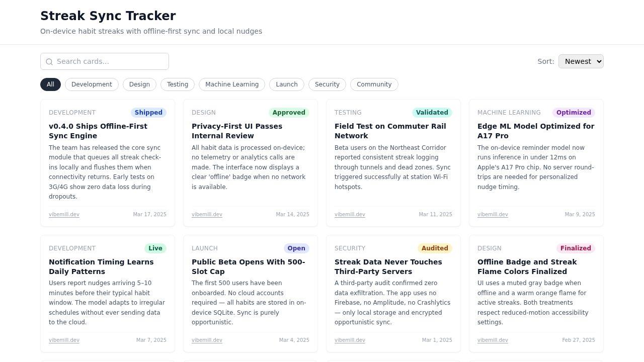
Task: Click the Open status badge
Action: (296, 248)
